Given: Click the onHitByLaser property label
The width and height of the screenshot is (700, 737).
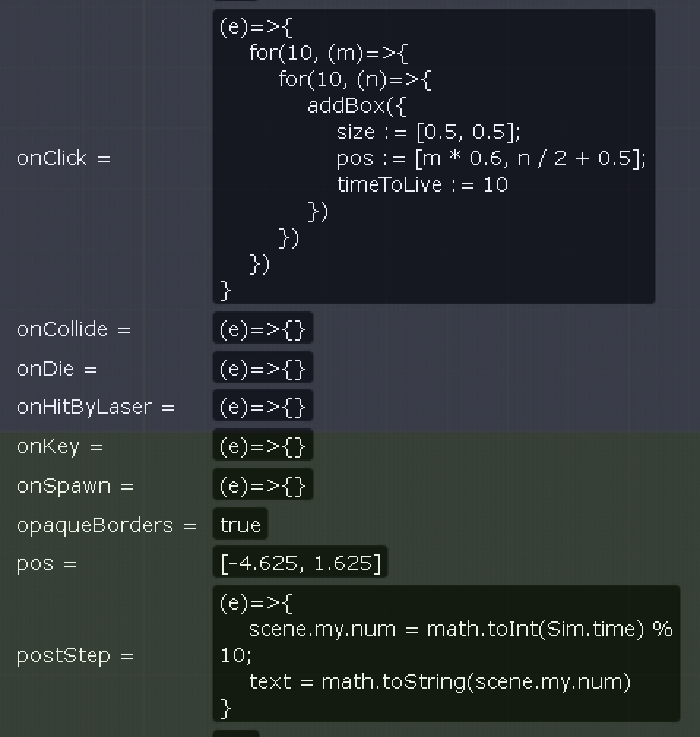Looking at the screenshot, I should pos(95,407).
